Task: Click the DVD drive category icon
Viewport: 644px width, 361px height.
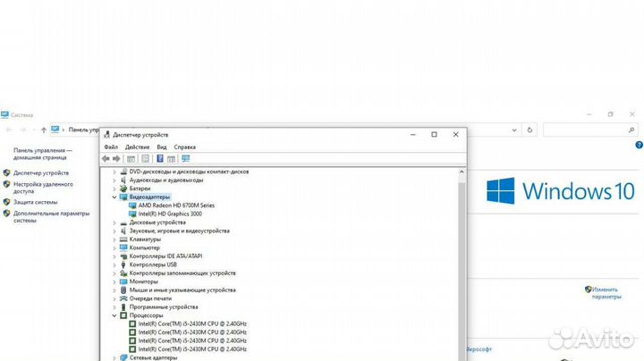Action: 123,172
